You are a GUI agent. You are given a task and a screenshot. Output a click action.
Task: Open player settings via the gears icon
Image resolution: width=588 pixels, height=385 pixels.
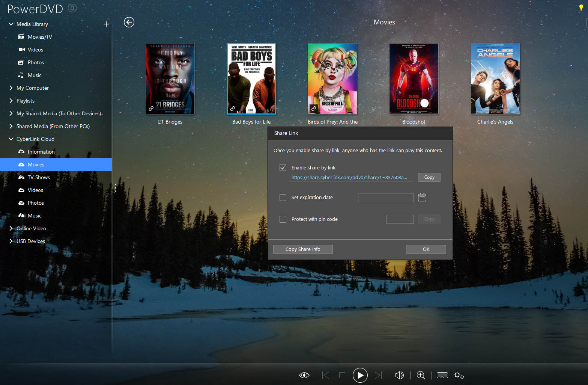[459, 375]
